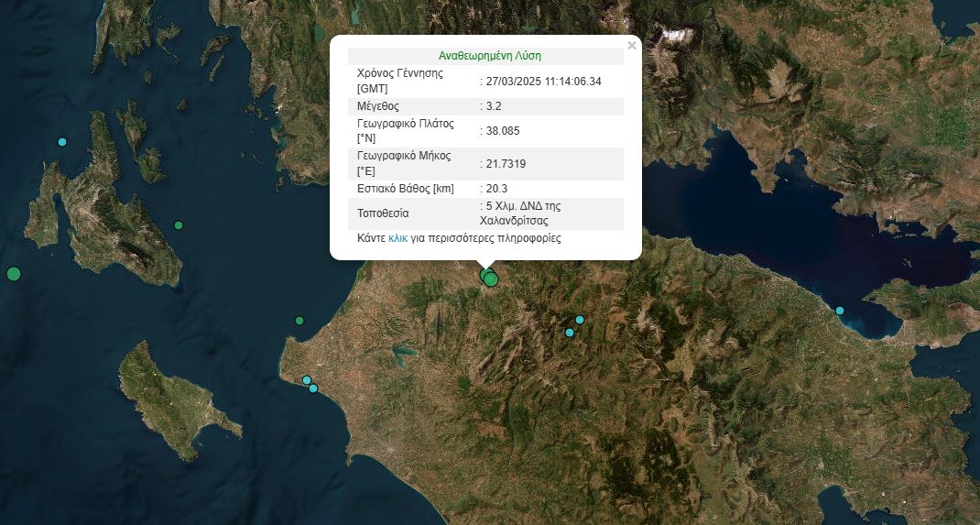This screenshot has width=980, height=525.
Task: Select the lower cyan marker in the inland mountains
Action: coord(570,333)
